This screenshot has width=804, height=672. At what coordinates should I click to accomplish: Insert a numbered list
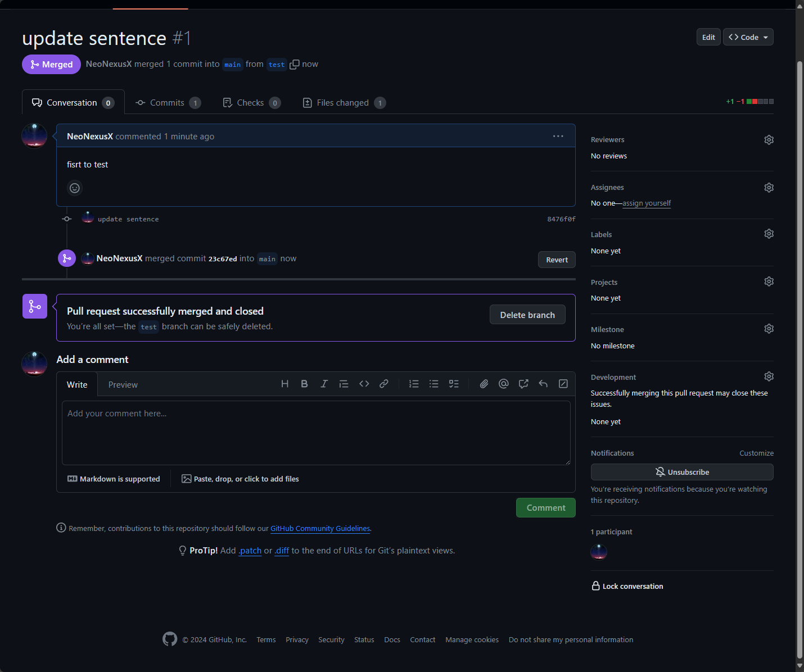pos(414,384)
